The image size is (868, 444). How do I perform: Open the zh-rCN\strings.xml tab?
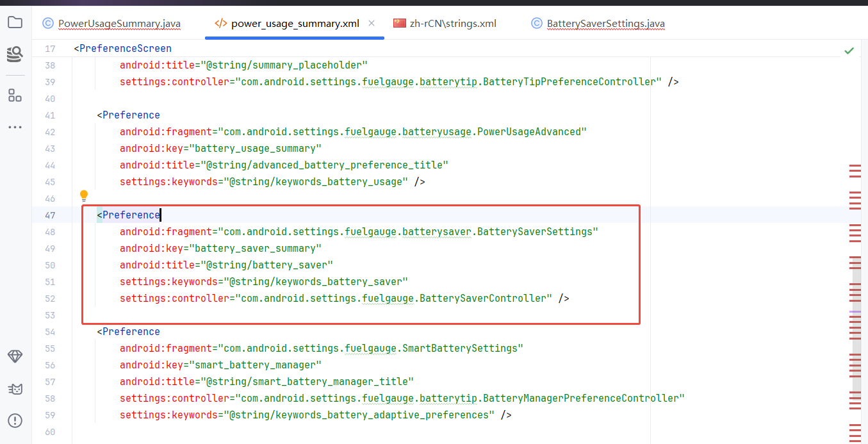coord(445,24)
